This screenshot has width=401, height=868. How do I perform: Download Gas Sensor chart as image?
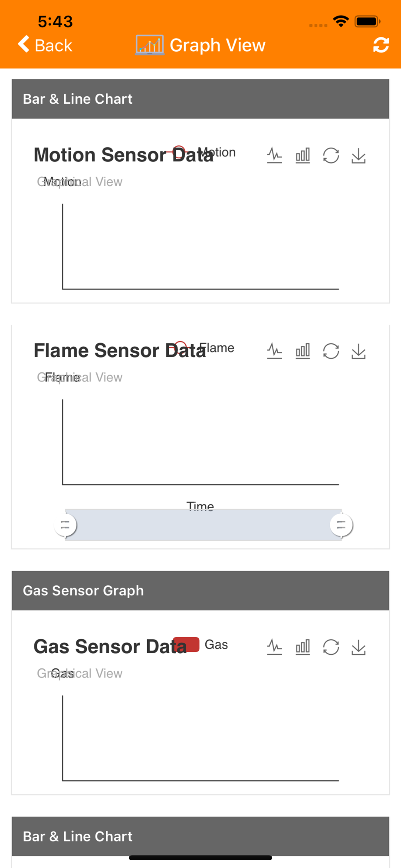(x=358, y=647)
